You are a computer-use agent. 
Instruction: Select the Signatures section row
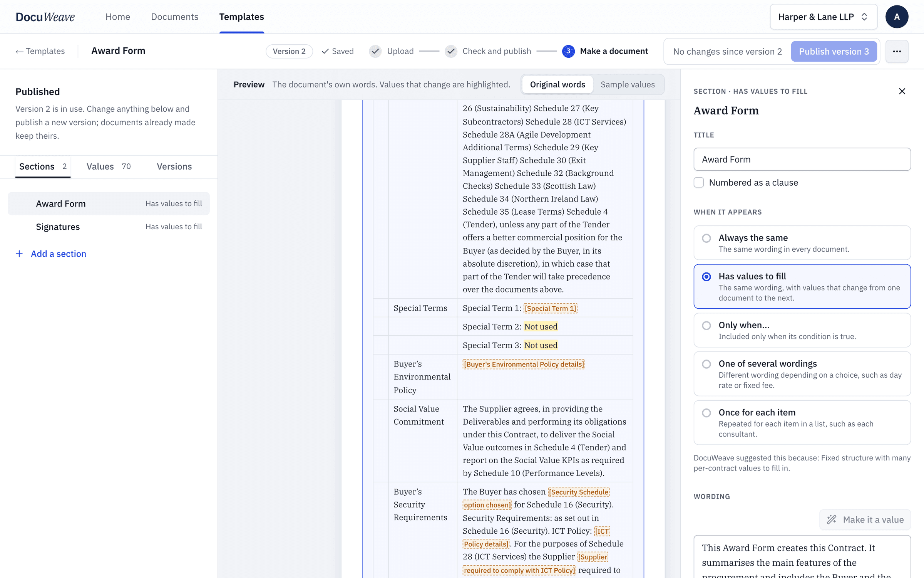tap(109, 227)
